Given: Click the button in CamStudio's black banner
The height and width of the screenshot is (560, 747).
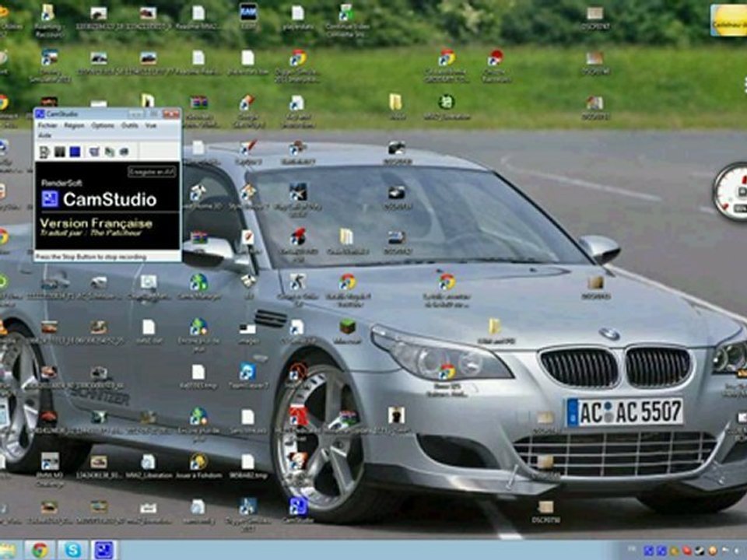Looking at the screenshot, I should [x=153, y=171].
